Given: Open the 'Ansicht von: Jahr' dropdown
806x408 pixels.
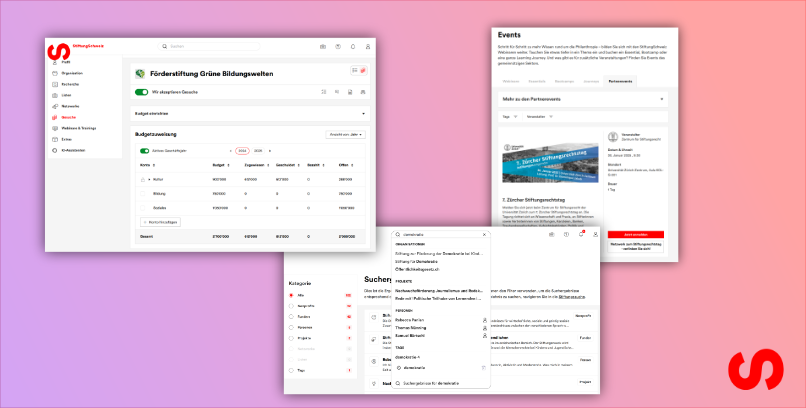Looking at the screenshot, I should click(x=346, y=133).
